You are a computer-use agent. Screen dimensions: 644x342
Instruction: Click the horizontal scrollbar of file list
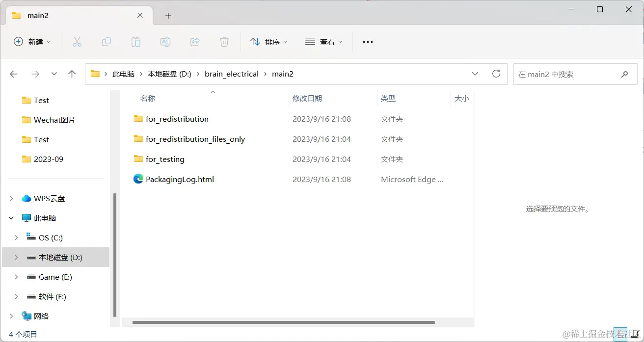[x=284, y=322]
